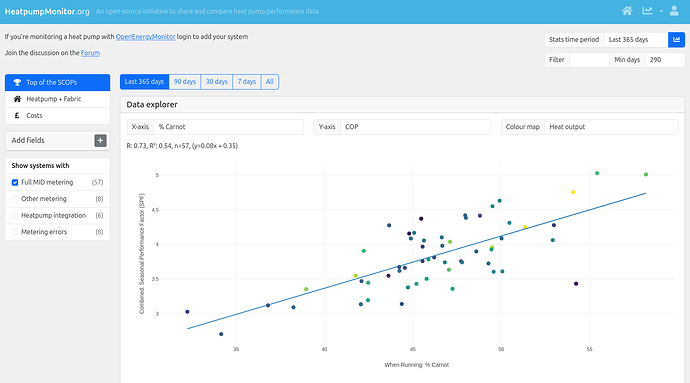Follow the Forum link
Viewport: 690px width, 383px height.
pyautogui.click(x=90, y=53)
